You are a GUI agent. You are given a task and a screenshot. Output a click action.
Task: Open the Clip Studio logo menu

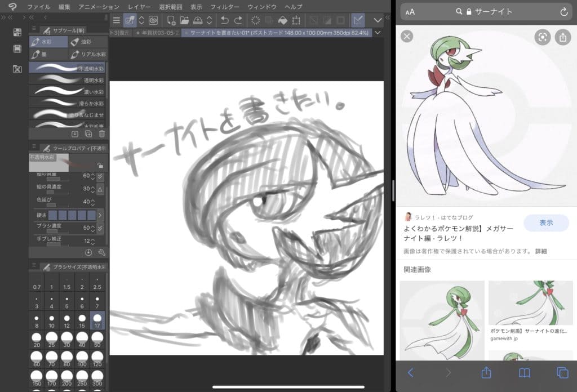point(12,7)
